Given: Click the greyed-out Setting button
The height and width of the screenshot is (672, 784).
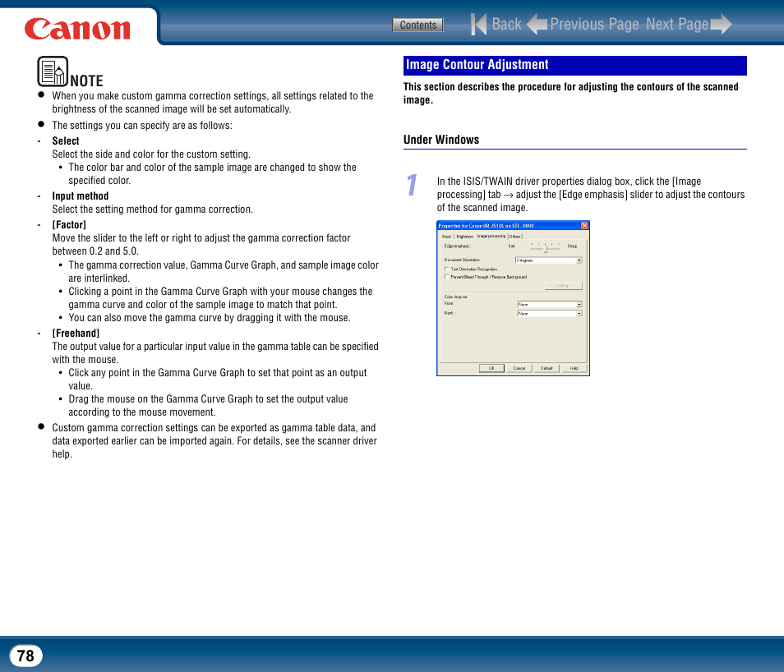Looking at the screenshot, I should [x=563, y=286].
